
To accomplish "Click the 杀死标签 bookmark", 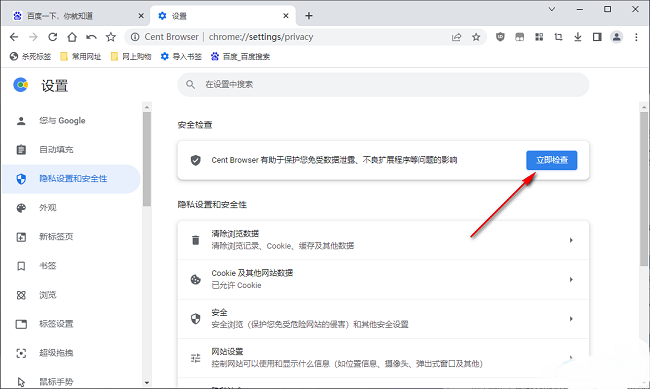I will tap(30, 56).
